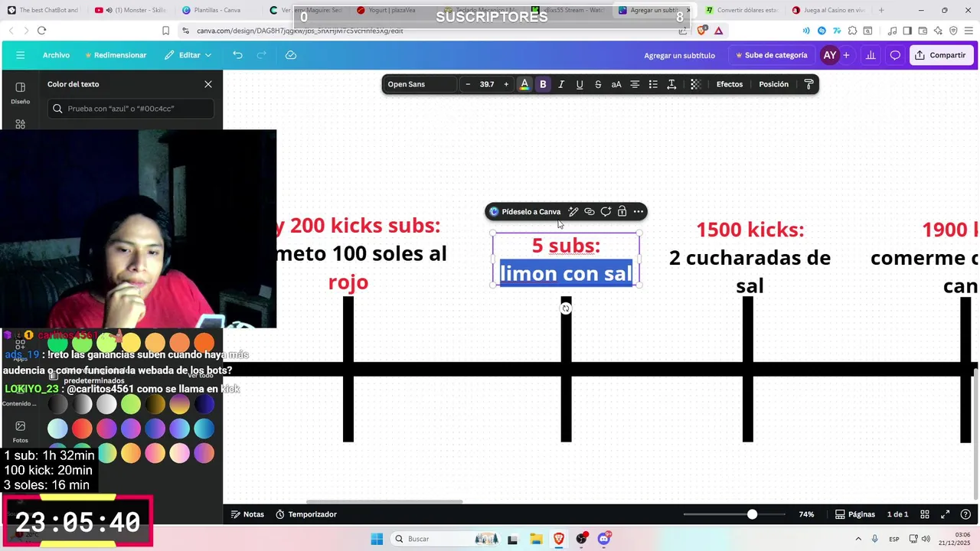Click the Compartir share button
The image size is (980, 551).
coord(941,55)
